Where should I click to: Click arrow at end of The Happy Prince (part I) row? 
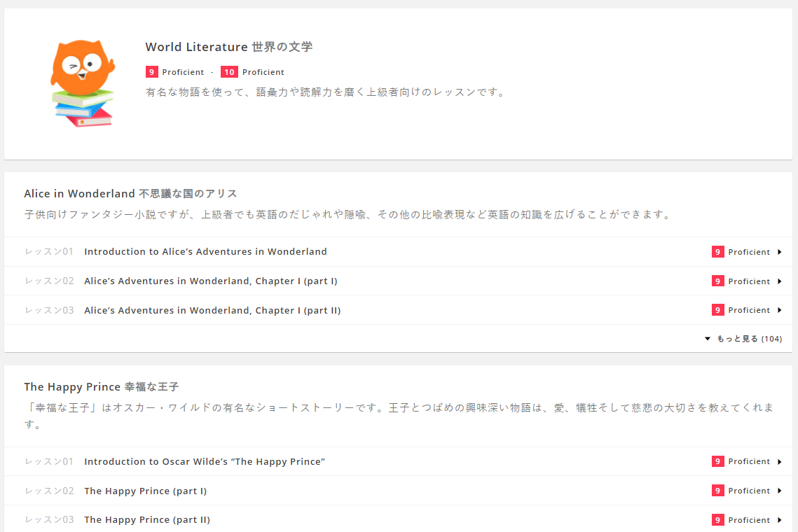(780, 491)
